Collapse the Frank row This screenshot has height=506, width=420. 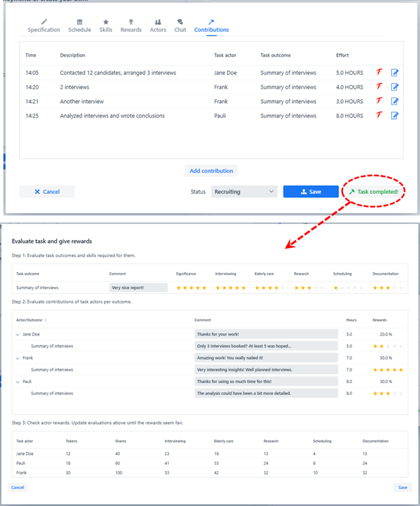(x=18, y=358)
